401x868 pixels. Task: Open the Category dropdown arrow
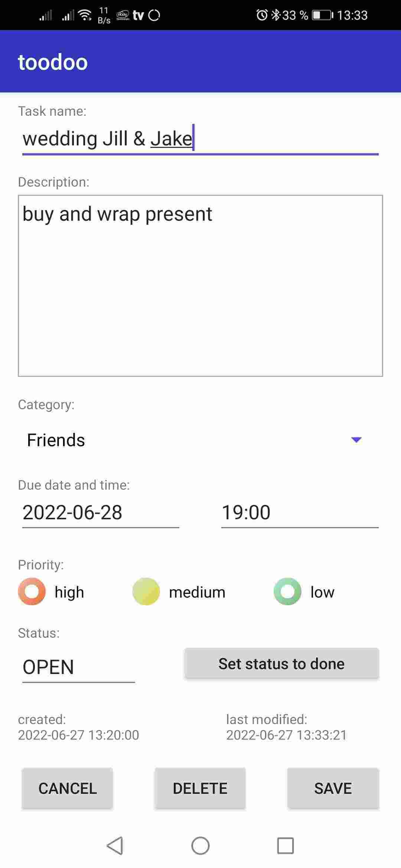356,440
